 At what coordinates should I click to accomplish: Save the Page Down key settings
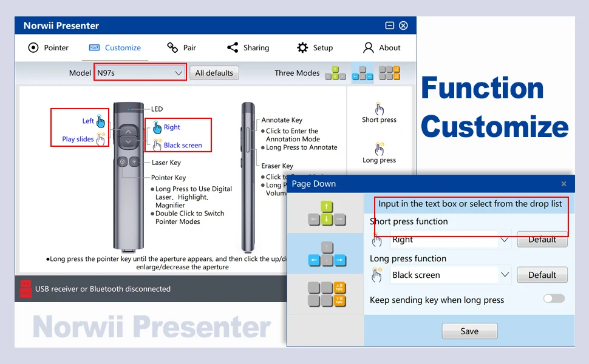pos(469,331)
